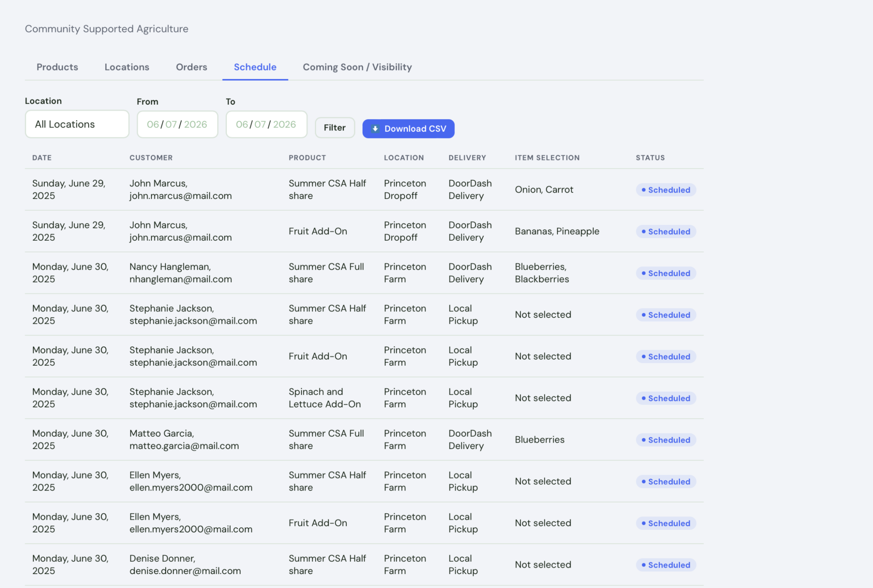Screen dimensions: 873x588
Task: Click Matteo Garcia's Blueberries item selection
Action: (x=539, y=439)
